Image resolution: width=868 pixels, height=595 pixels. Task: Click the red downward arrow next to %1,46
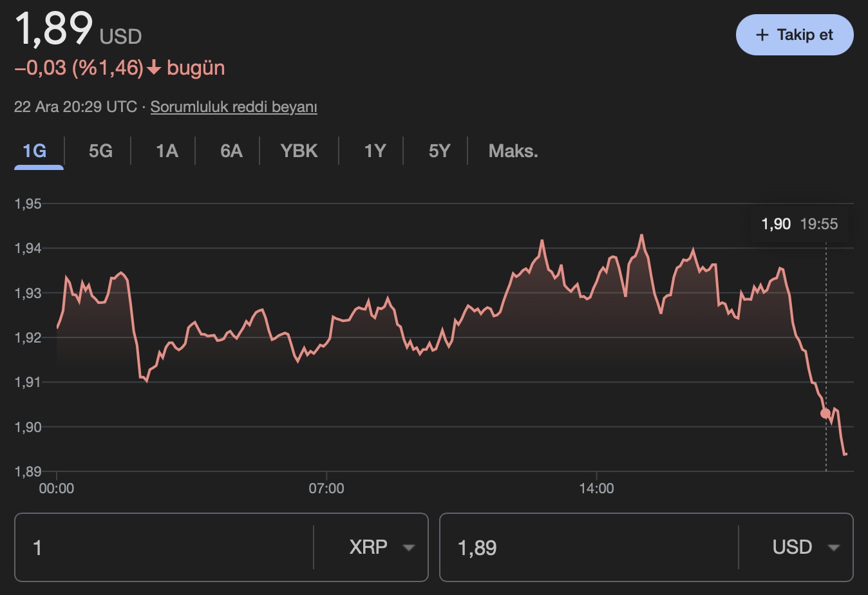click(x=154, y=68)
